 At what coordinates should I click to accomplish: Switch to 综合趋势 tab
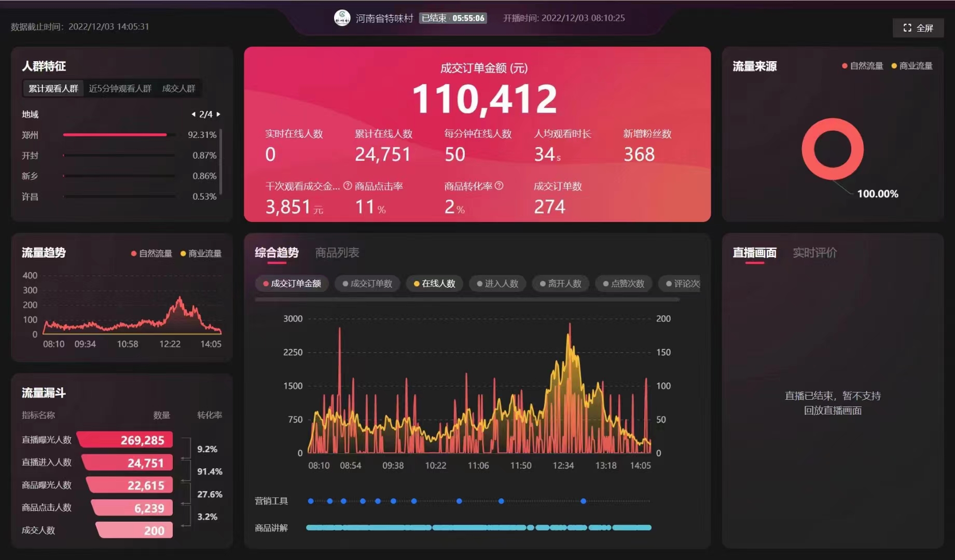[276, 253]
